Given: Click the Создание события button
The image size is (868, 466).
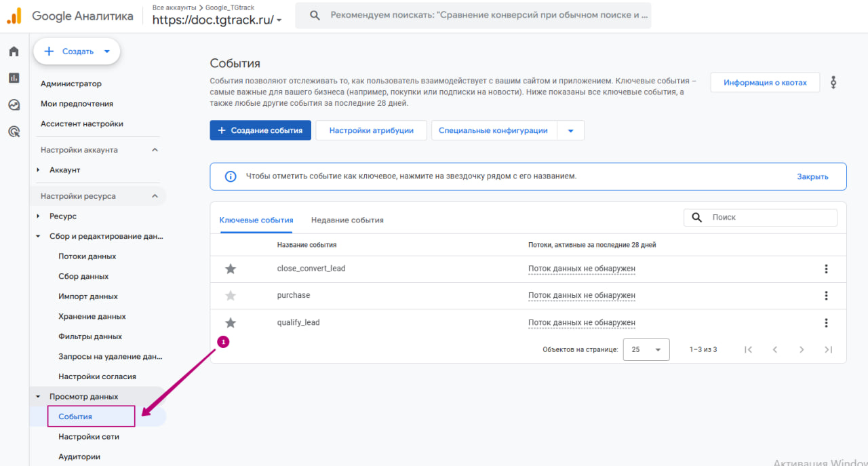Looking at the screenshot, I should tap(260, 130).
